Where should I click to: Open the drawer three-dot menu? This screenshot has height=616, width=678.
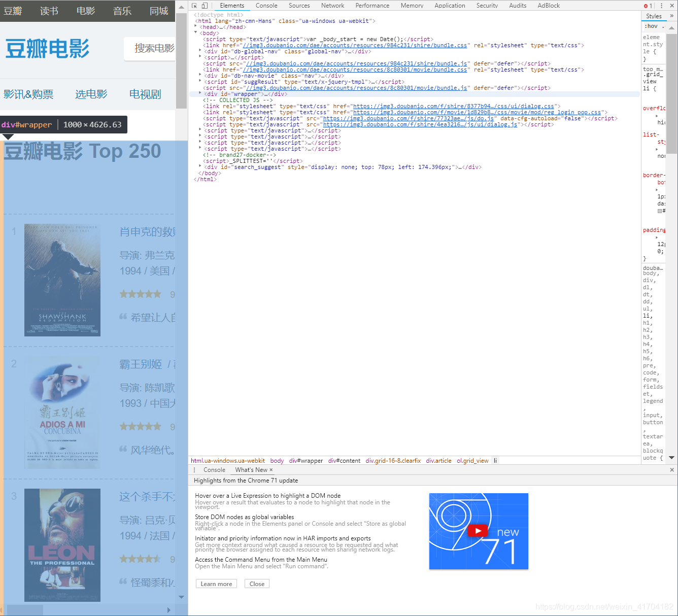194,470
